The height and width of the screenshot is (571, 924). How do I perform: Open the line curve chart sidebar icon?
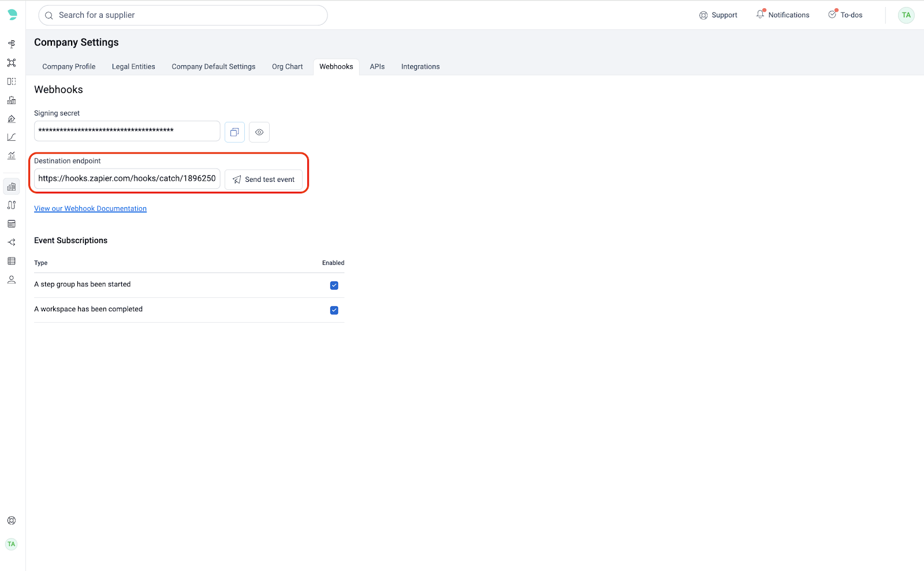tap(12, 137)
